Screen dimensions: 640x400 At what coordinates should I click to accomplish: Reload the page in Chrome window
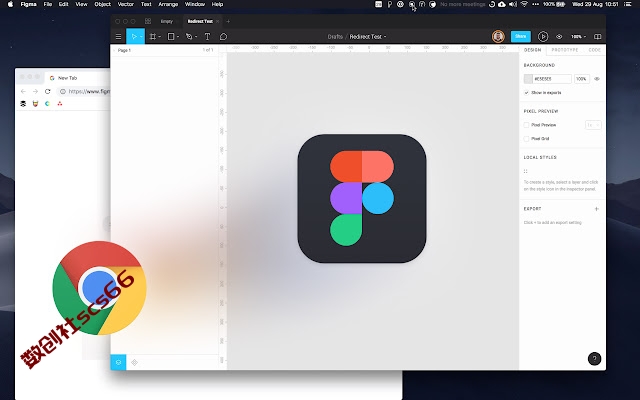[48, 91]
